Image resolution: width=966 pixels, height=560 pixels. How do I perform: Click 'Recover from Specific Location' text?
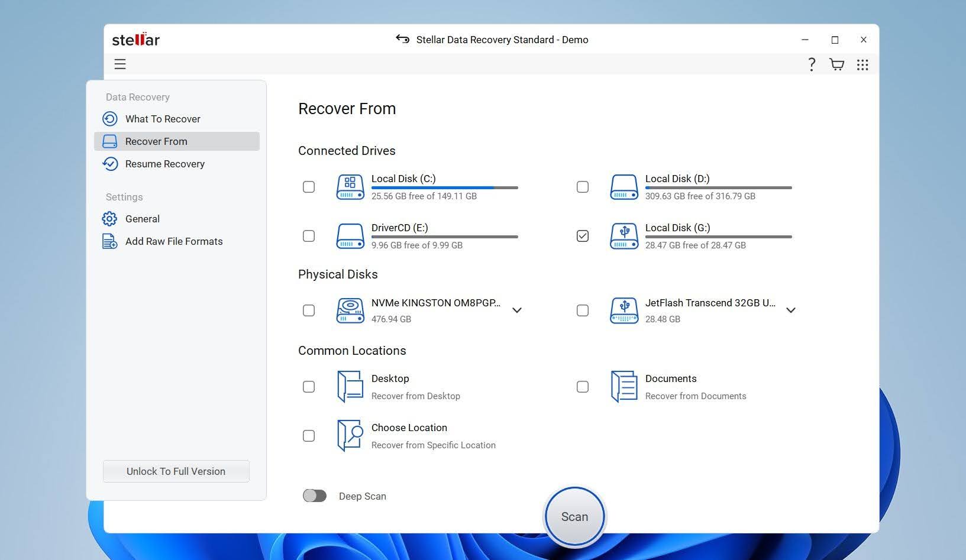coord(434,445)
